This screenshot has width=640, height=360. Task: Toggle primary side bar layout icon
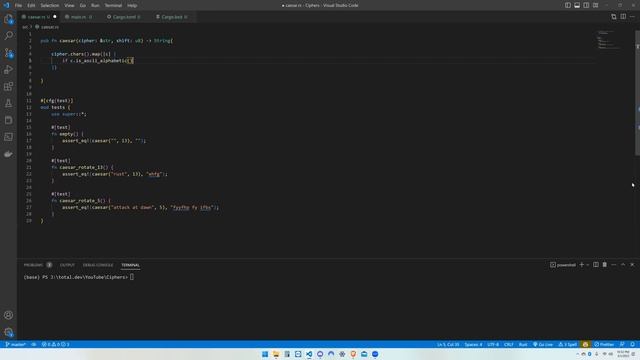coord(568,5)
